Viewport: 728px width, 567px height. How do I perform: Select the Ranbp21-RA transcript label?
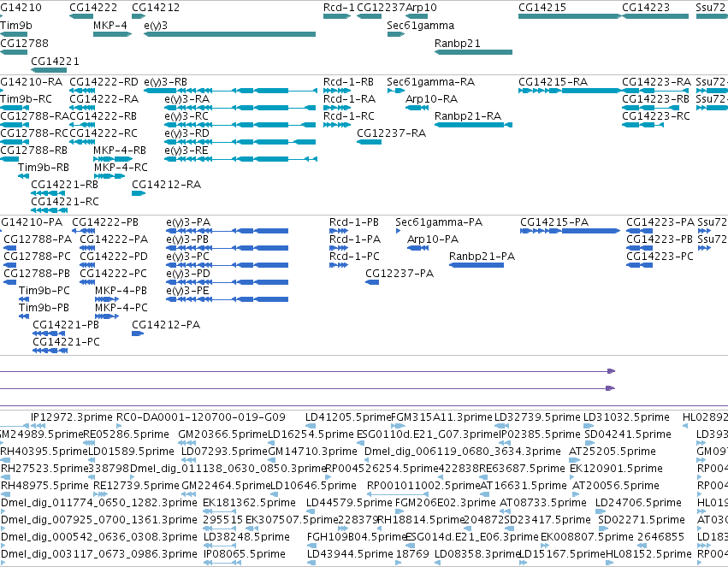pyautogui.click(x=468, y=116)
